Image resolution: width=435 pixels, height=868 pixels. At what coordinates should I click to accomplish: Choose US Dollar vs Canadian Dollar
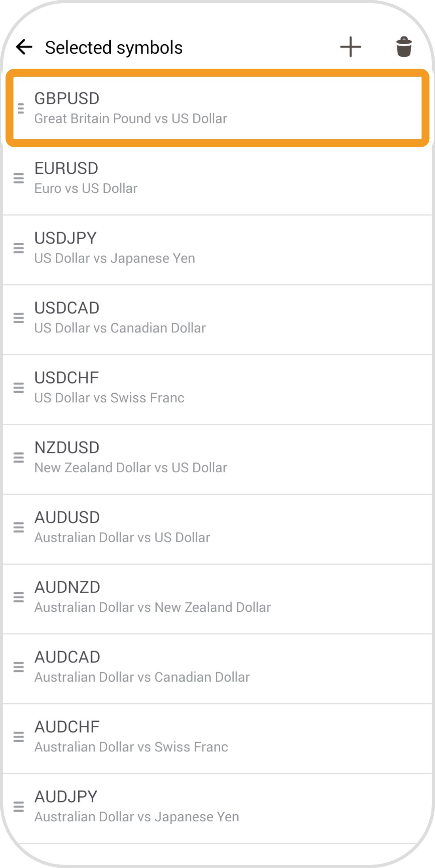point(217,318)
